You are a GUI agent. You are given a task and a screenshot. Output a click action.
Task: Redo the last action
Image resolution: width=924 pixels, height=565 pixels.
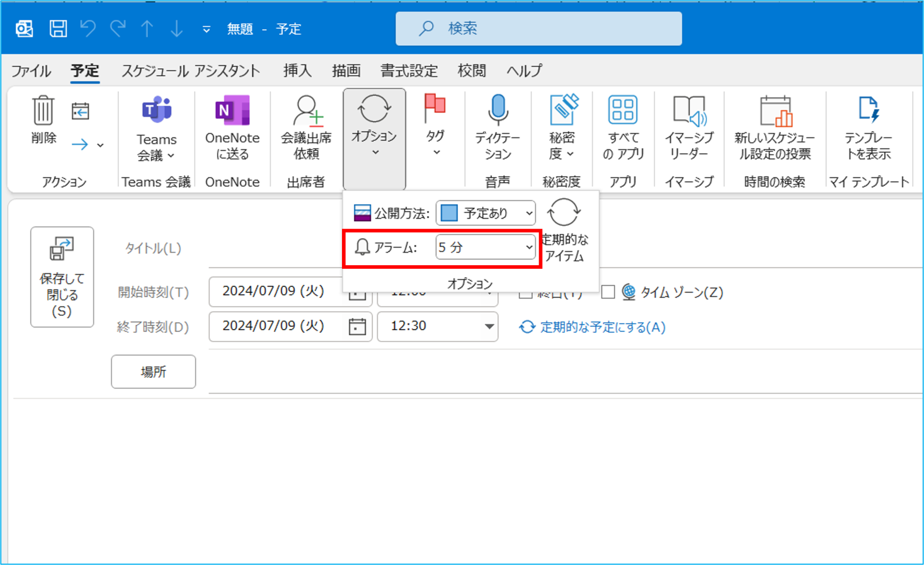[118, 29]
